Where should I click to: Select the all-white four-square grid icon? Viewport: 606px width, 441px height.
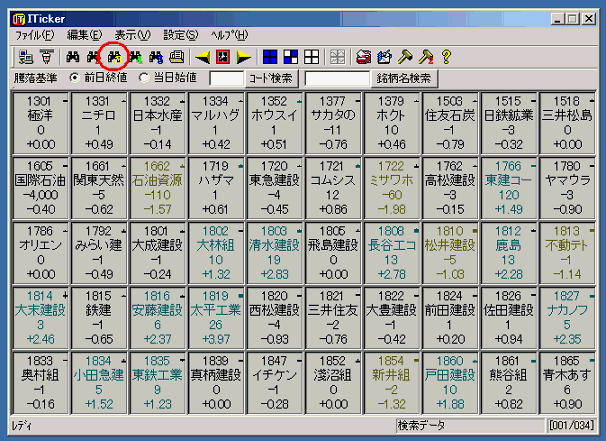(x=312, y=57)
